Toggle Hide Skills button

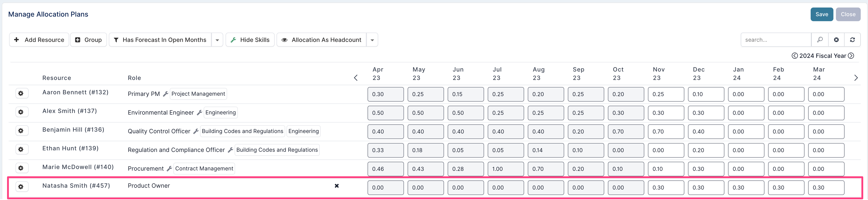[x=250, y=40]
